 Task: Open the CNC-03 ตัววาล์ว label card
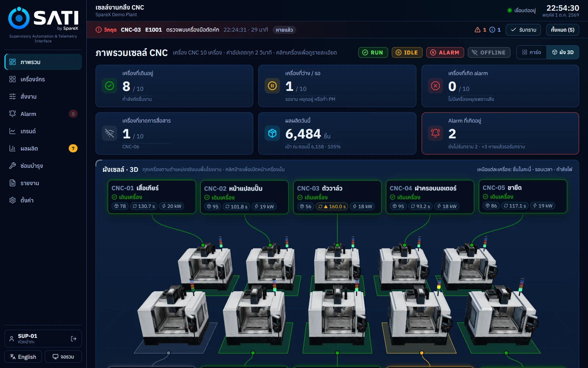(x=337, y=197)
